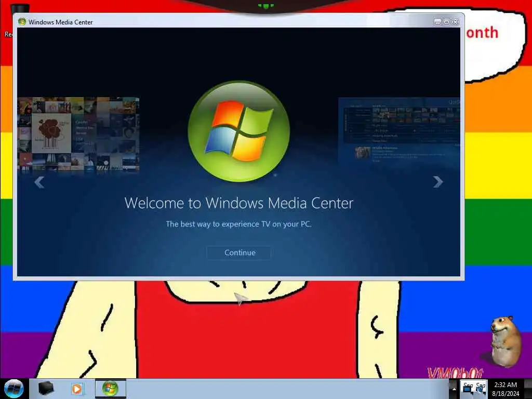The width and height of the screenshot is (532, 399).
Task: Select the music album art preview thumbnail
Action: click(x=78, y=135)
